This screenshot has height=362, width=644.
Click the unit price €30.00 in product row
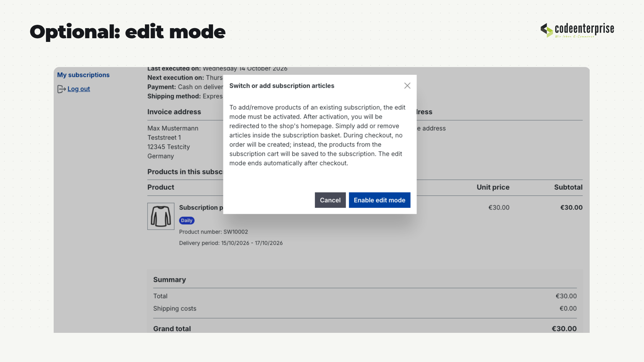pos(499,207)
